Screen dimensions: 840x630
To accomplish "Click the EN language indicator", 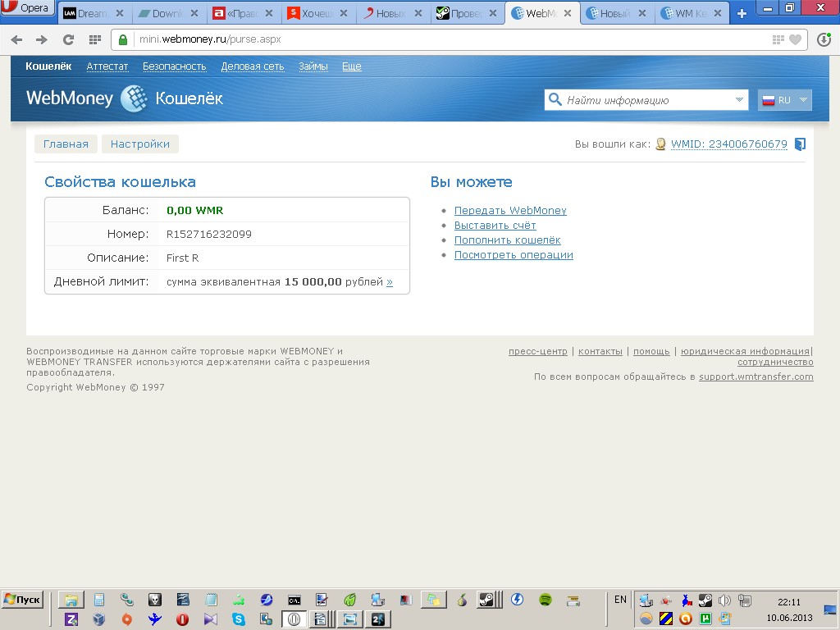I will (620, 600).
